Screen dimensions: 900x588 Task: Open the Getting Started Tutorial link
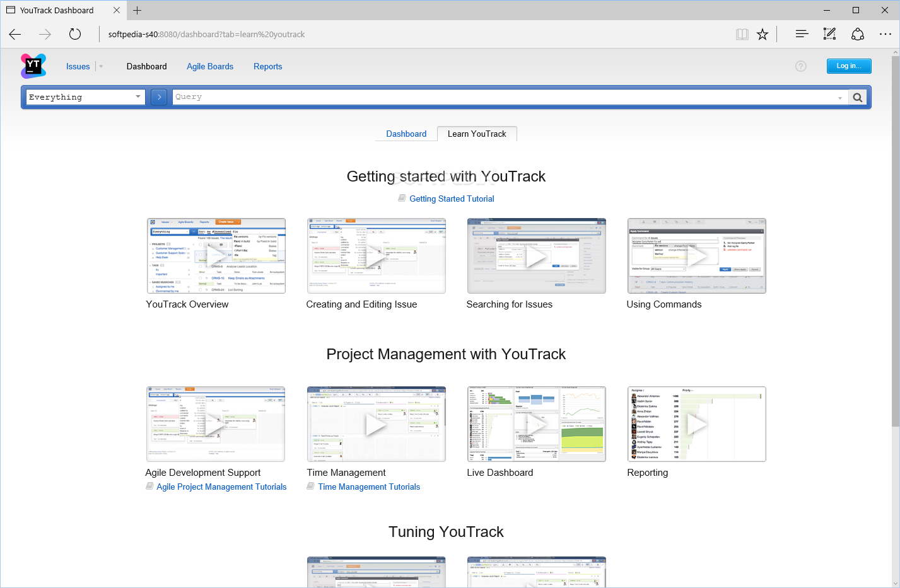pos(452,199)
